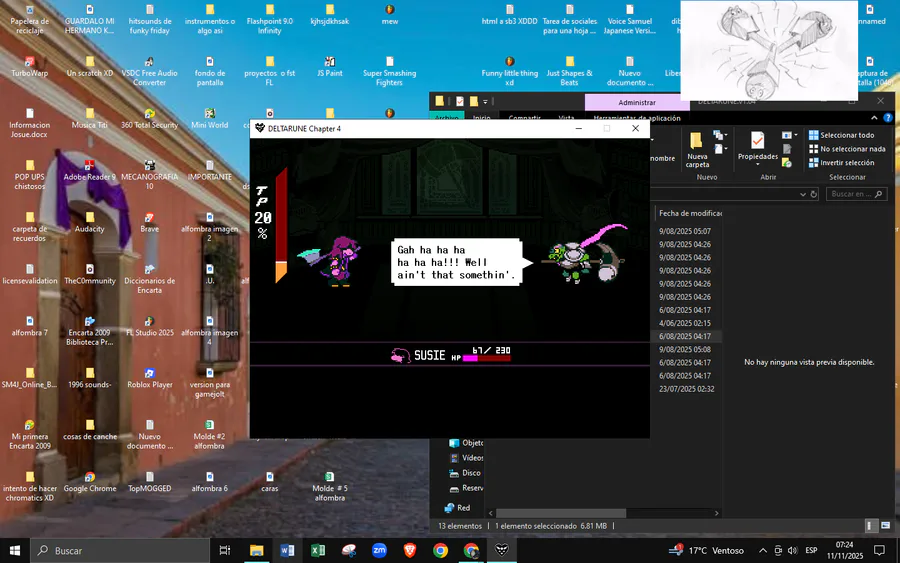
Task: Open the JS Paint desktop icon
Action: pos(329,67)
